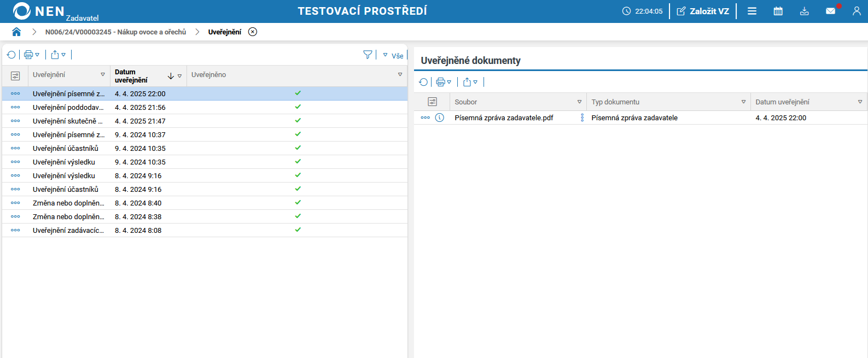Image resolution: width=868 pixels, height=358 pixels.
Task: Open the download icon in header
Action: tap(804, 11)
